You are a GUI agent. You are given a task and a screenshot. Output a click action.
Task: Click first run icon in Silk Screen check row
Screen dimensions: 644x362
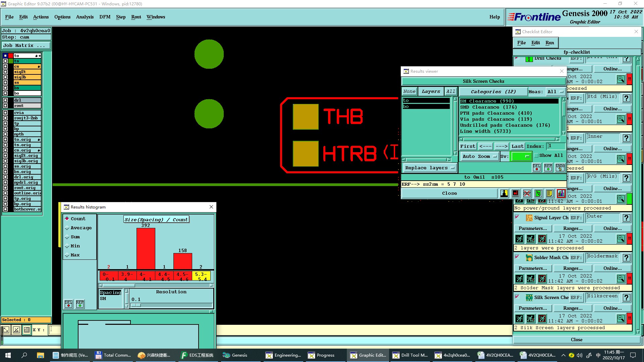519,318
